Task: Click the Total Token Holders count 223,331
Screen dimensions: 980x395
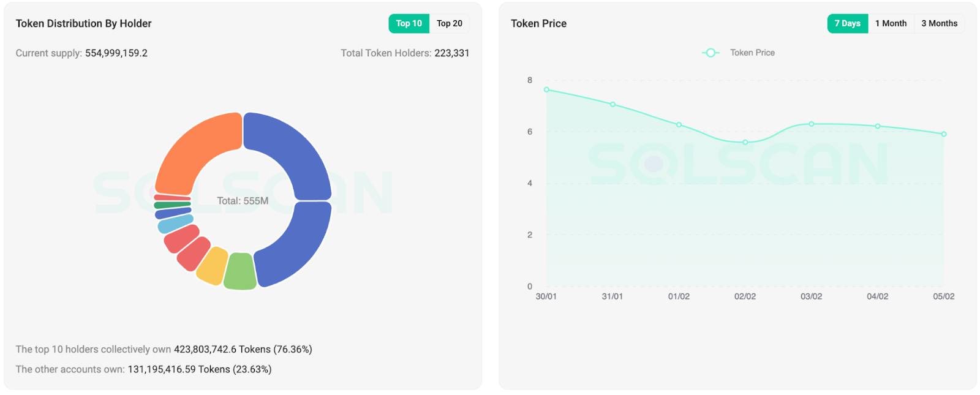Action: pyautogui.click(x=451, y=53)
